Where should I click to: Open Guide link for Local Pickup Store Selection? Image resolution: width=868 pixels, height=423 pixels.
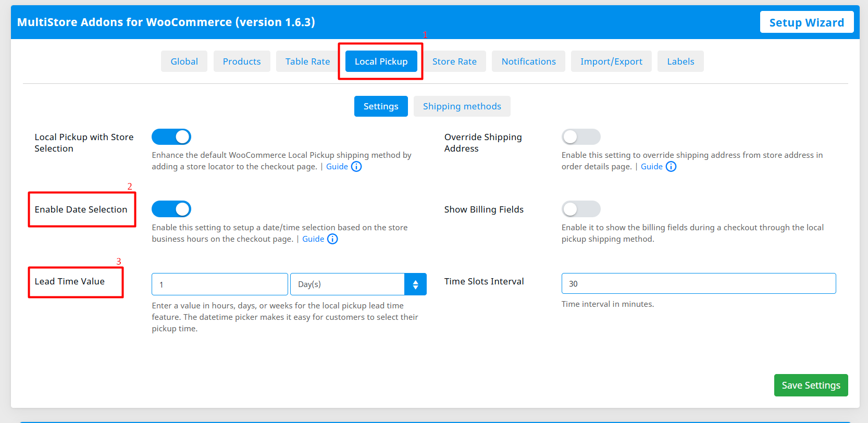click(x=337, y=167)
